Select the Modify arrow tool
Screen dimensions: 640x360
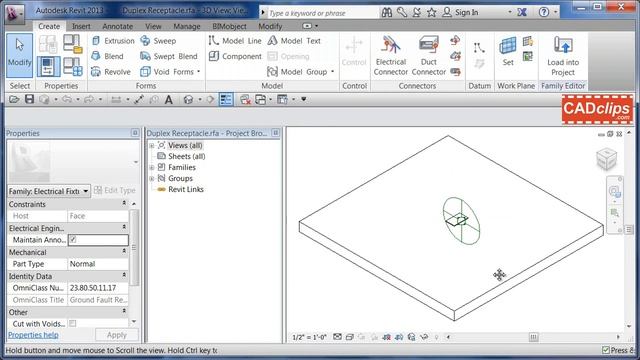19,56
